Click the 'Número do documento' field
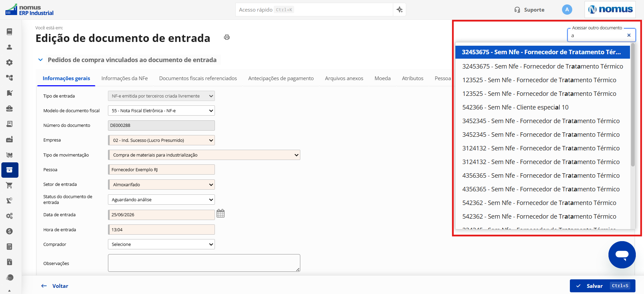644x294 pixels. click(161, 126)
